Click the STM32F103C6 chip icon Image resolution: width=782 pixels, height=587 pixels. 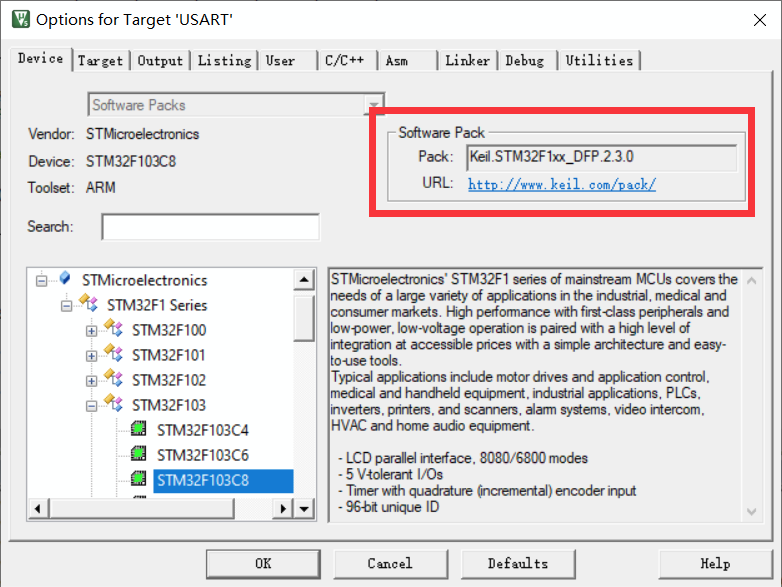(x=139, y=453)
